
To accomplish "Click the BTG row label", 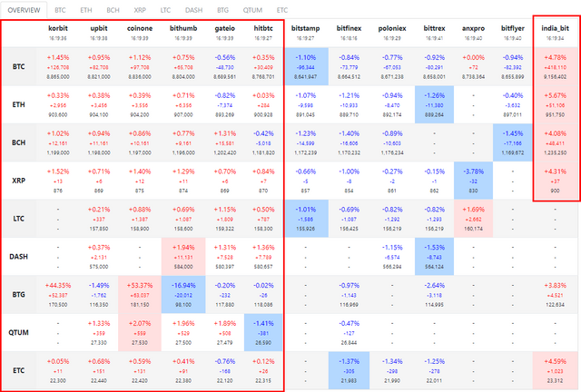I will [x=18, y=295].
